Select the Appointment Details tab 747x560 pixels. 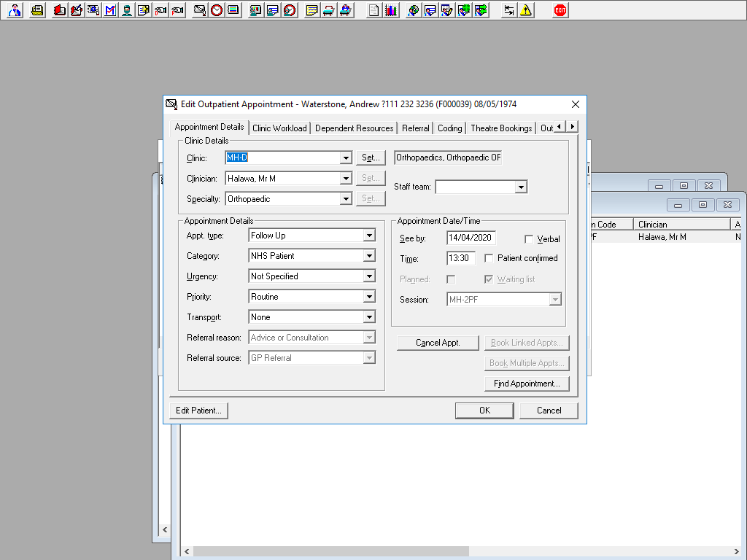point(209,127)
